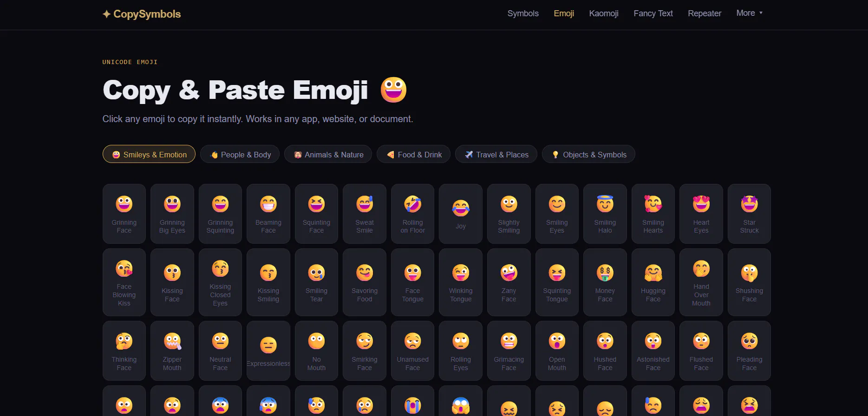This screenshot has width=868, height=416.
Task: Copy the Grinning Face emoji
Action: pyautogui.click(x=124, y=214)
